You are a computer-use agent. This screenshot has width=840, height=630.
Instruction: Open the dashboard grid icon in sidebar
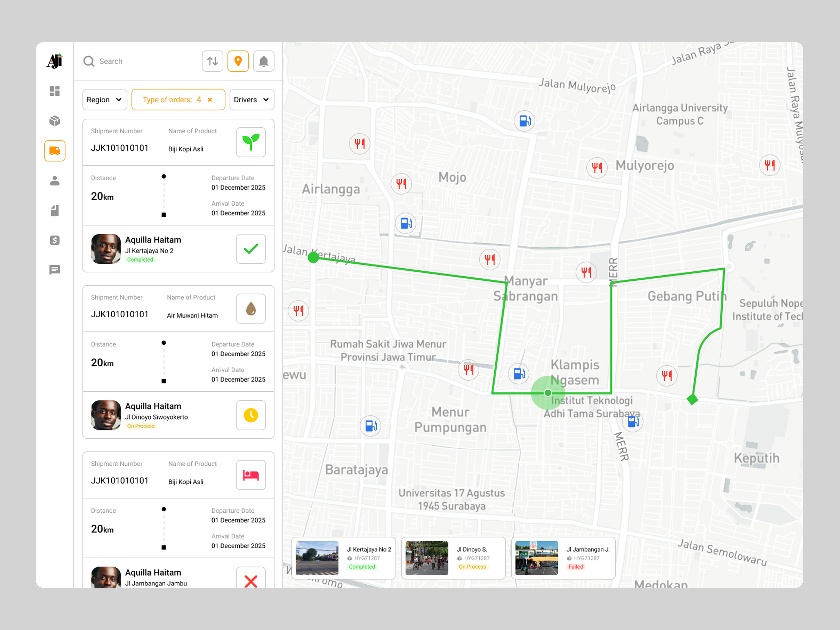pos(55,91)
